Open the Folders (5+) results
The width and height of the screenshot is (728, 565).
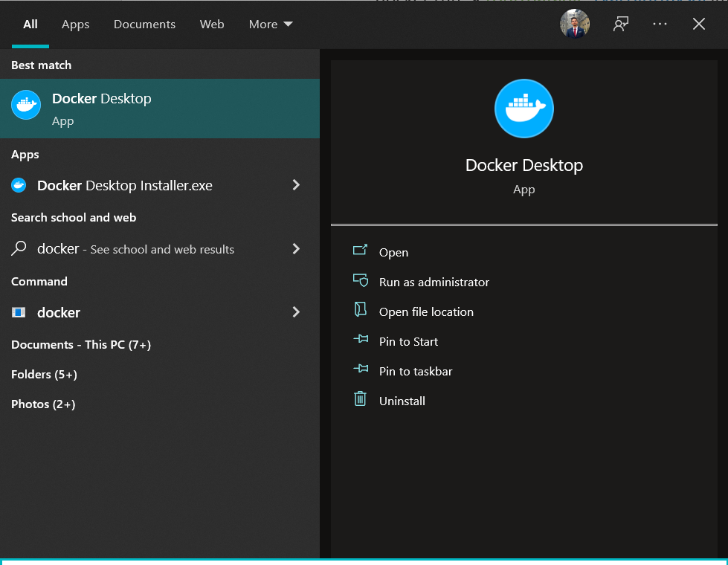(x=42, y=374)
